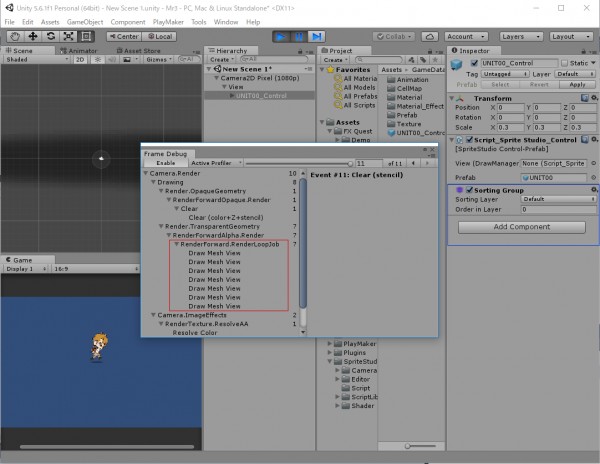Open the GameObject menu
600x464 pixels.
(x=86, y=21)
